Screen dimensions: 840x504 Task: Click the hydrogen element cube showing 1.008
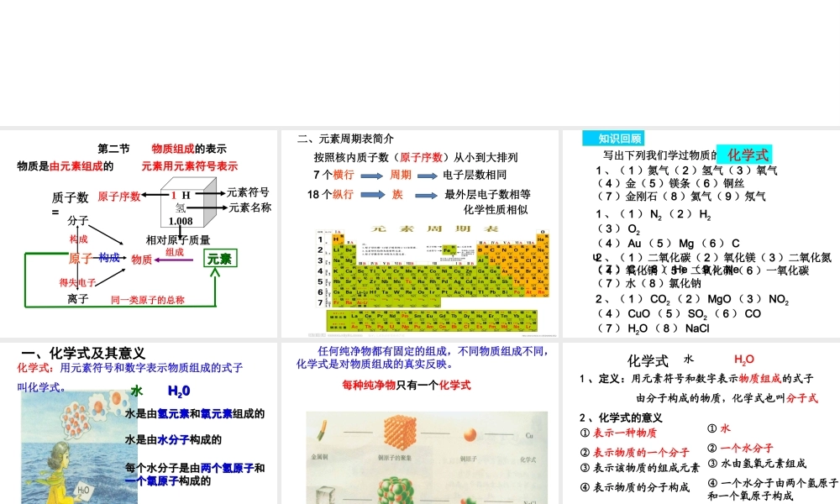click(188, 204)
